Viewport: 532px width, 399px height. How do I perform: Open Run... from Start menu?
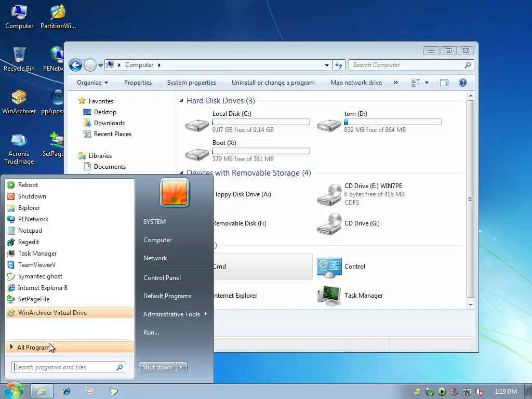tap(151, 332)
